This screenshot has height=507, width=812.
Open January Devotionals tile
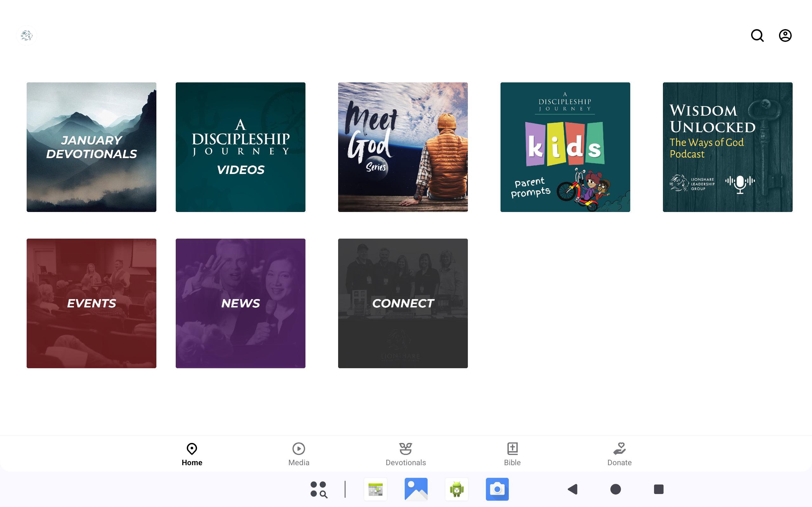click(x=91, y=147)
